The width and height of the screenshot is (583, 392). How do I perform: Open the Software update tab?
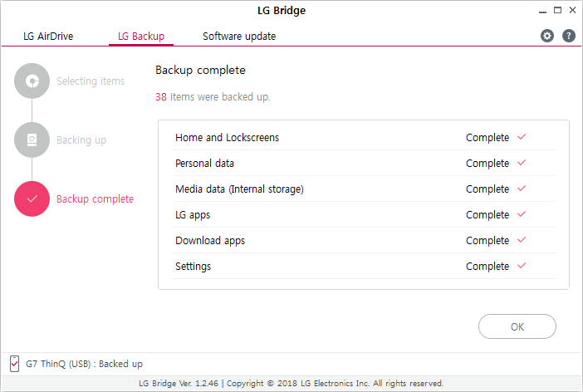click(239, 37)
